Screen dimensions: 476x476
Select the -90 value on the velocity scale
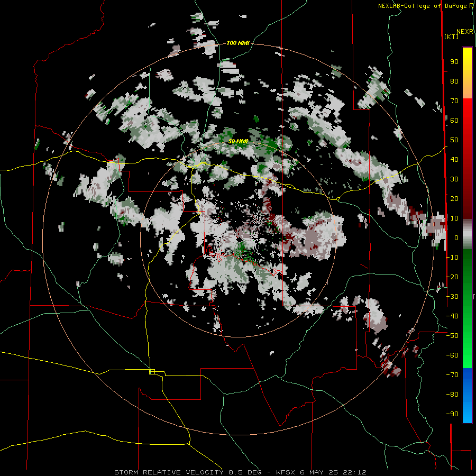tap(452, 414)
